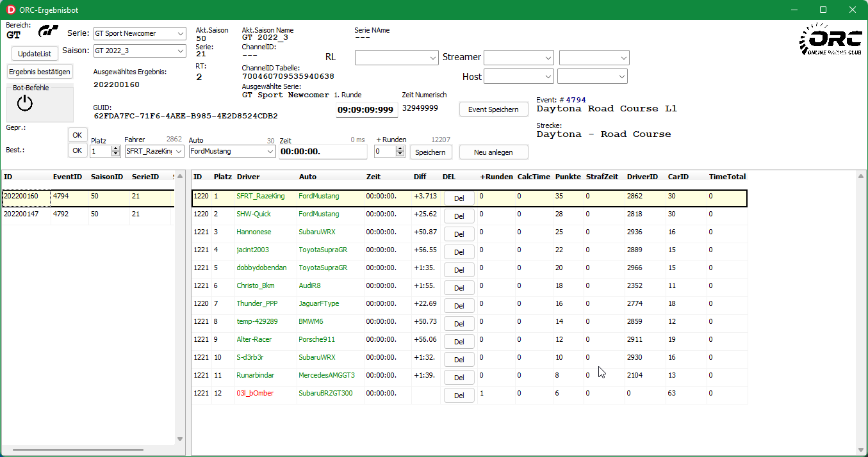This screenshot has height=457, width=868.
Task: Sort by the Punkte column header
Action: pos(568,177)
